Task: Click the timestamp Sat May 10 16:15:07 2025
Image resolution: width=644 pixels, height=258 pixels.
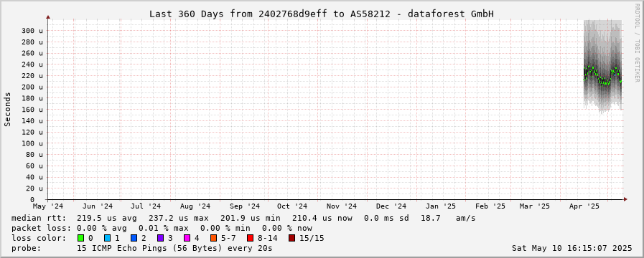Action: (572, 248)
